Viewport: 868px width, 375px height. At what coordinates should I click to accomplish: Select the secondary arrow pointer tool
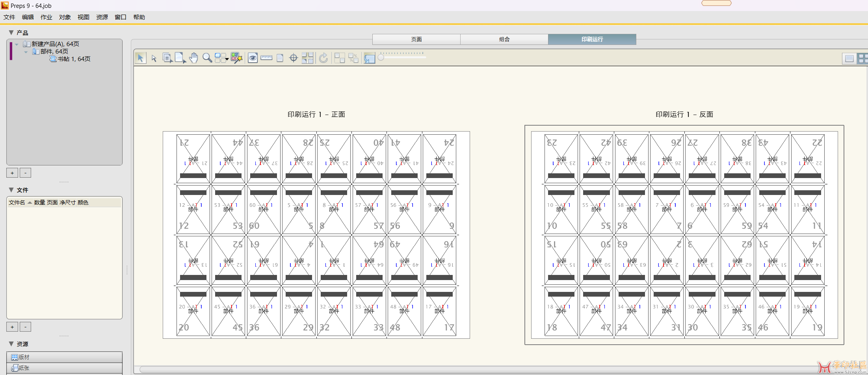click(154, 58)
